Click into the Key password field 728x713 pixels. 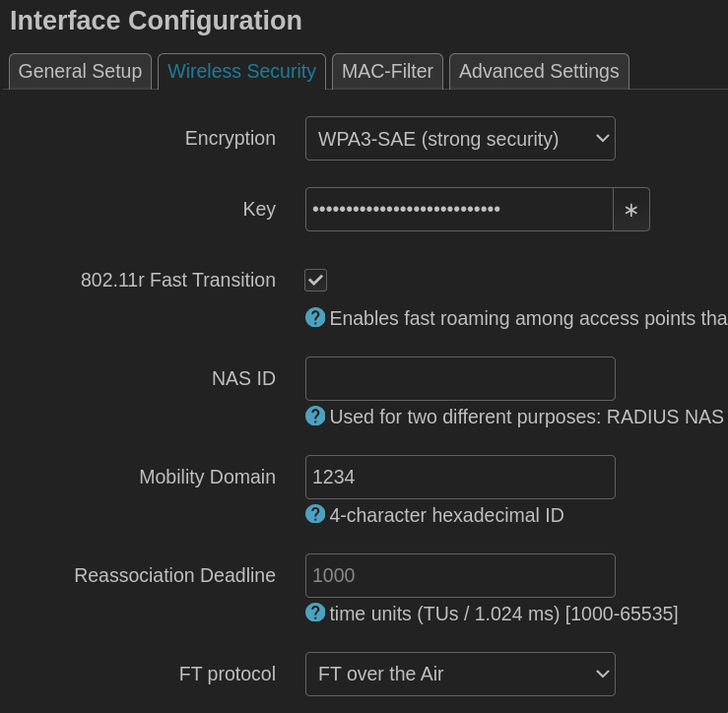click(x=459, y=210)
